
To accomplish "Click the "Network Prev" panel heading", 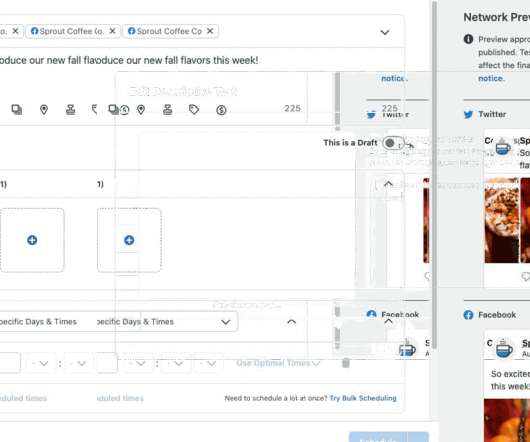I will pyautogui.click(x=497, y=17).
